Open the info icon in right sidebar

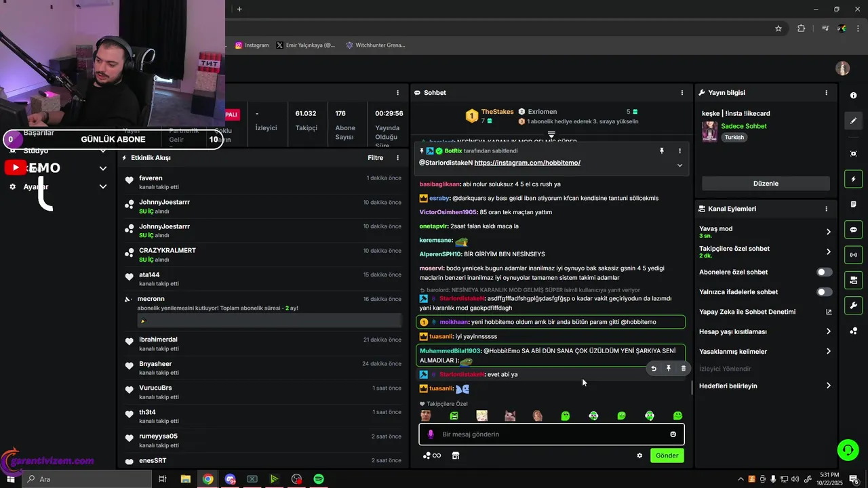(x=853, y=96)
